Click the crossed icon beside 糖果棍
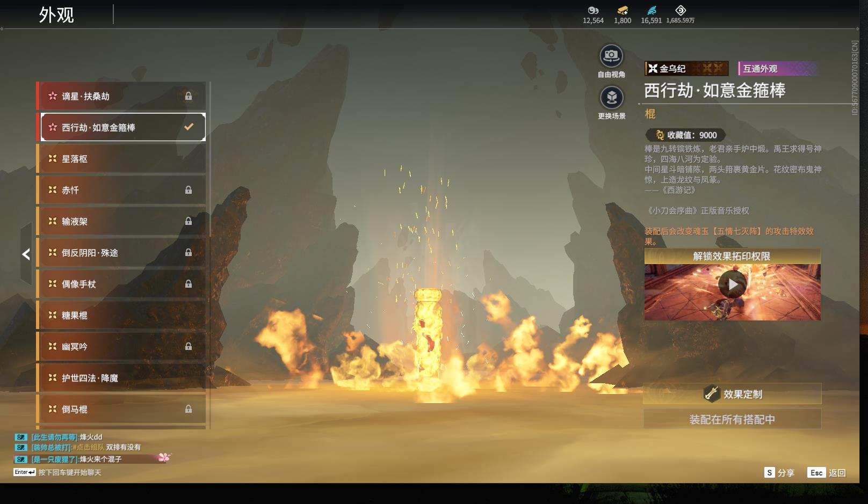The image size is (868, 504). [x=53, y=315]
